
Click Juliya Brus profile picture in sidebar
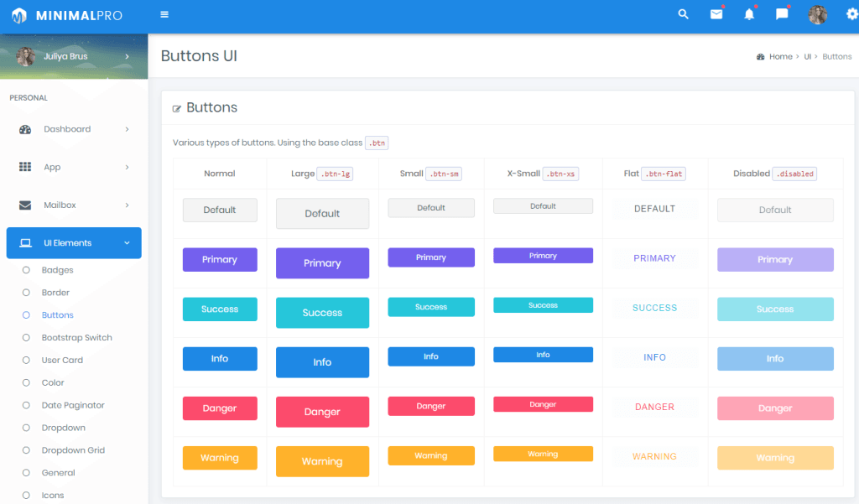[26, 56]
